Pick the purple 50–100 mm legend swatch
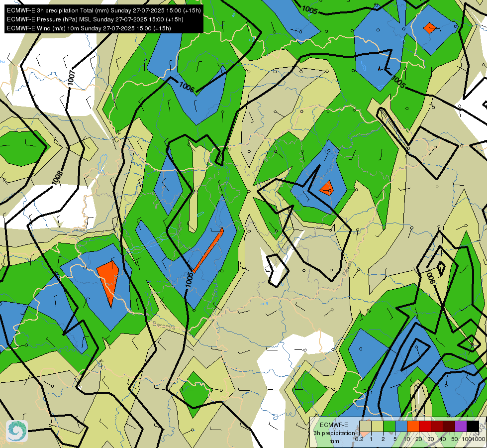 (461, 426)
